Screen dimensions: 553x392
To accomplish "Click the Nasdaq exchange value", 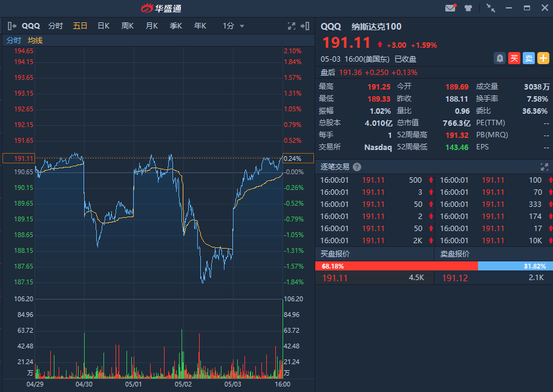I will (x=378, y=147).
